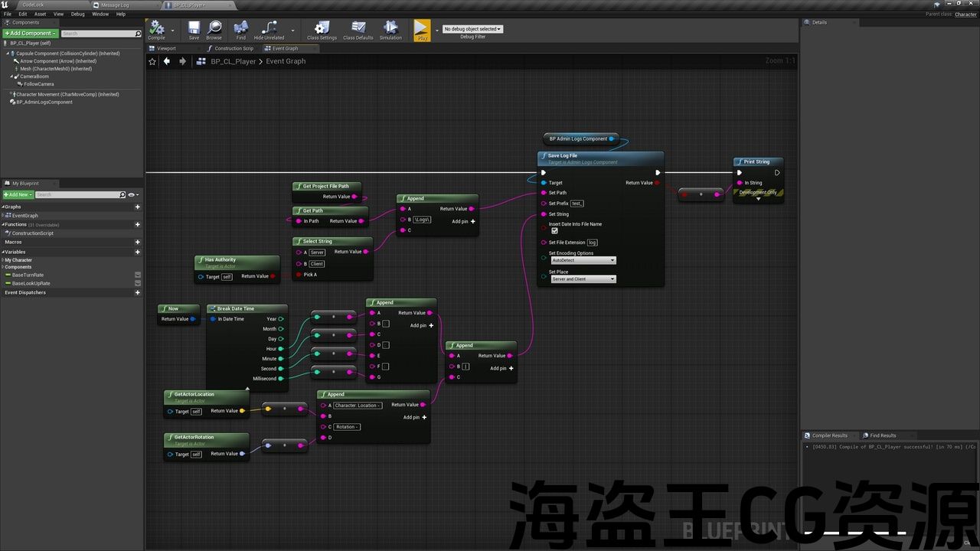Open the Set Encoding Options AutoDetect dropdown
This screenshot has height=551, width=980.
pyautogui.click(x=583, y=260)
